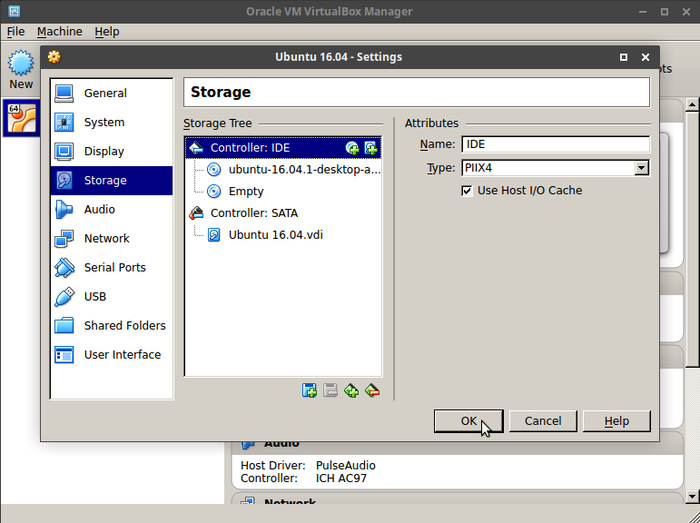Open Help menu in VirtualBox Manager
This screenshot has width=700, height=523.
[107, 32]
